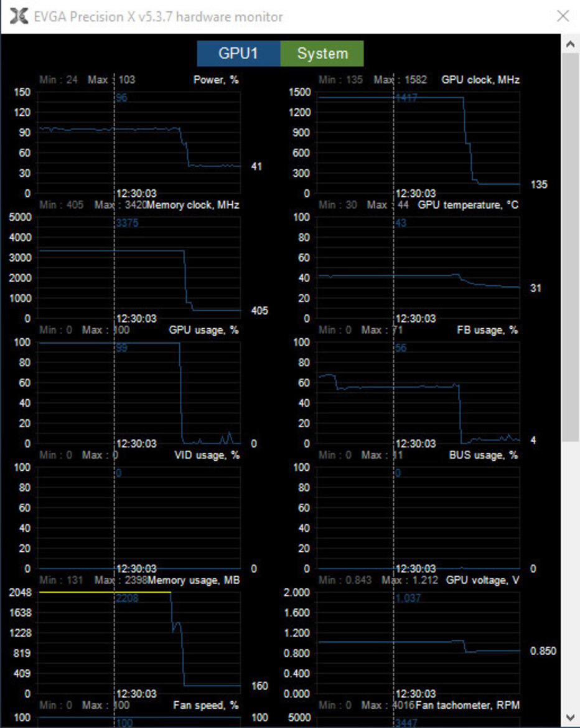Screen dimensions: 580x728
Task: Click the Memory usage, MB graph
Action: click(139, 643)
